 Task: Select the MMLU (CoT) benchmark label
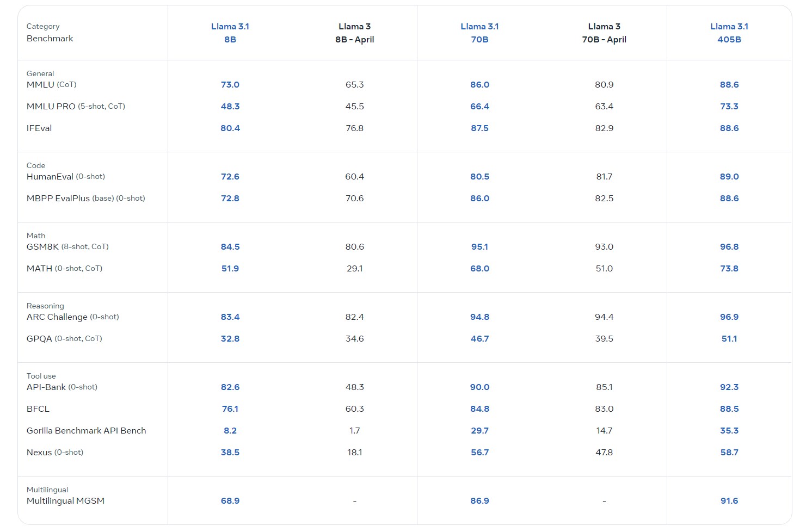point(51,85)
